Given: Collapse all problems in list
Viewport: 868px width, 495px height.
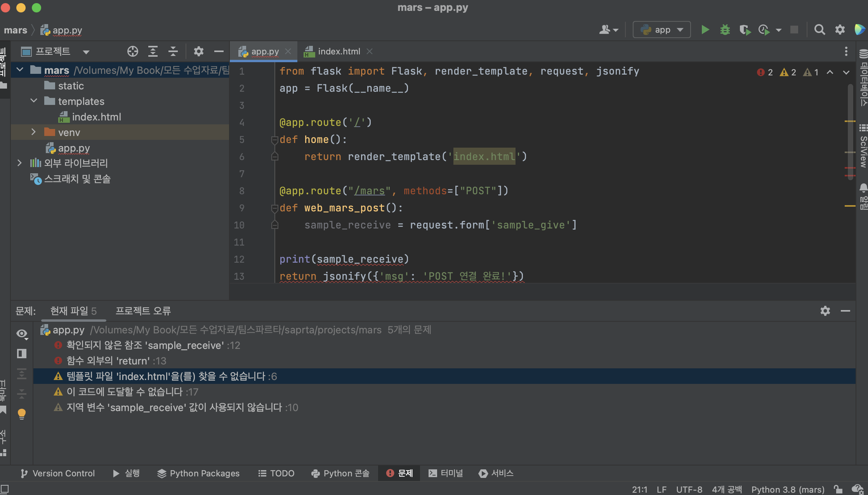Looking at the screenshot, I should click(22, 394).
